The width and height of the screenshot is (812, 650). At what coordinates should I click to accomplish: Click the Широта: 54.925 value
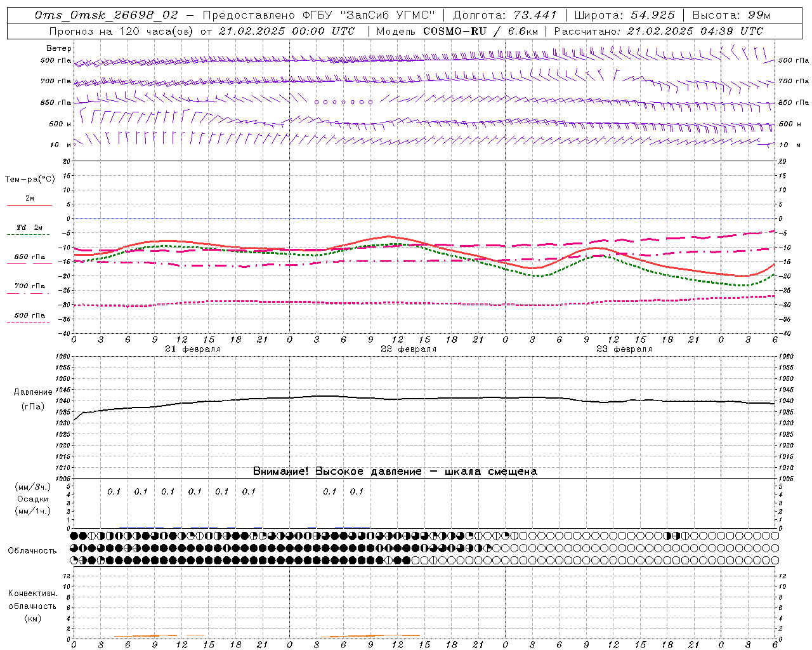pyautogui.click(x=624, y=15)
